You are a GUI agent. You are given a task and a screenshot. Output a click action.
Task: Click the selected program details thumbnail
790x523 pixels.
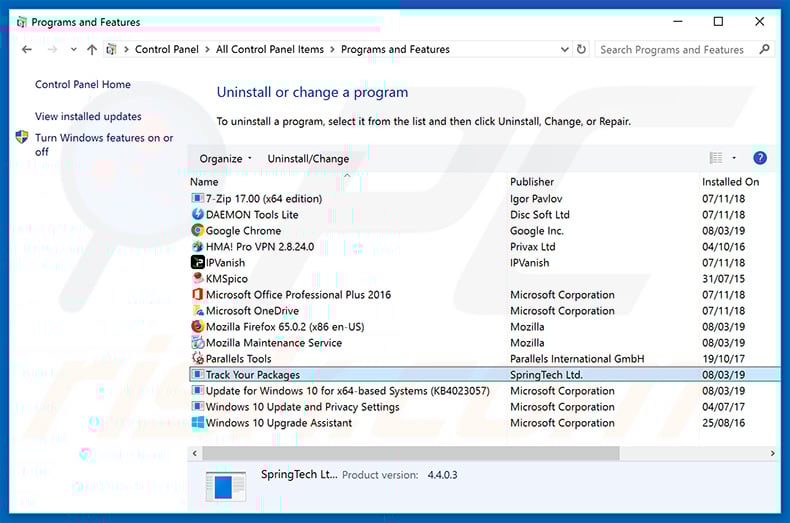[226, 487]
